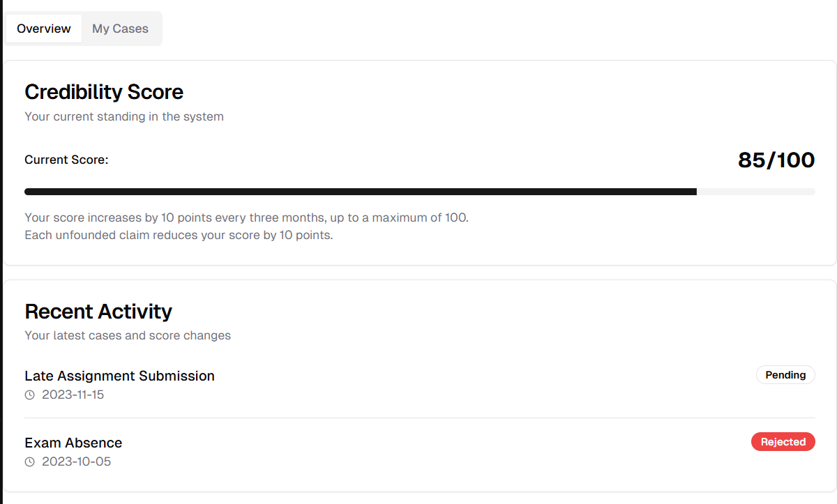Image resolution: width=837 pixels, height=504 pixels.
Task: Click the Current Score label
Action: tap(66, 160)
